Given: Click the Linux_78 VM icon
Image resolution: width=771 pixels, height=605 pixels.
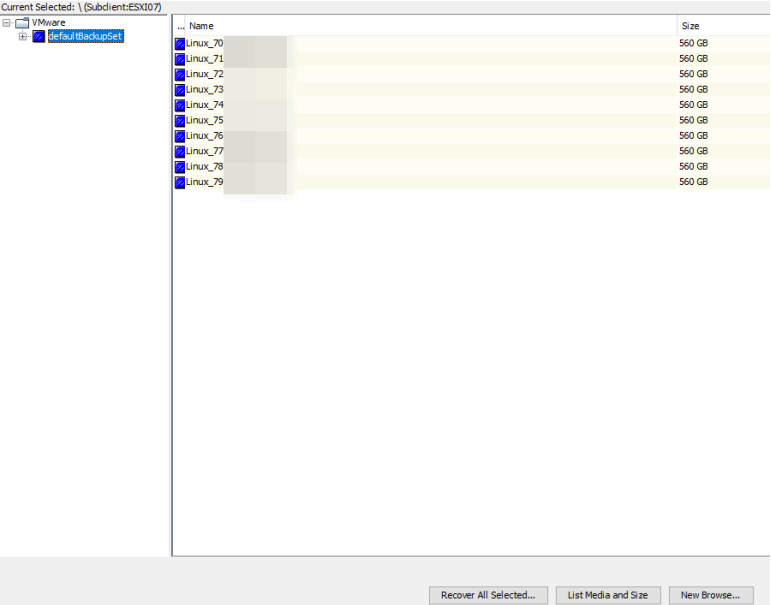Looking at the screenshot, I should tap(180, 167).
